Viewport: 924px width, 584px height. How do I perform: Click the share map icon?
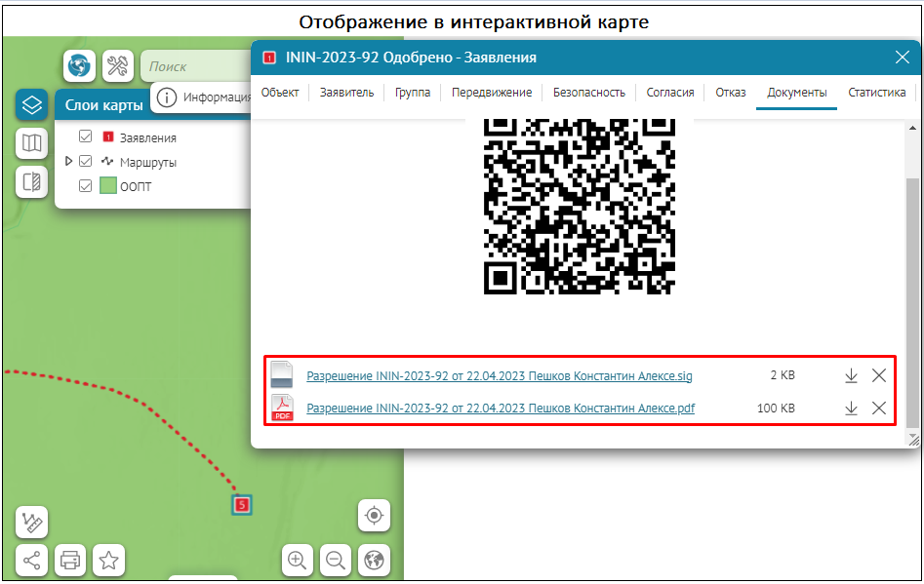point(32,560)
